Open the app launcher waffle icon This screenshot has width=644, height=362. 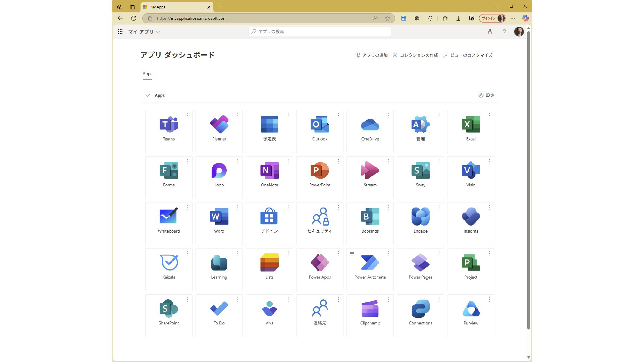[120, 32]
